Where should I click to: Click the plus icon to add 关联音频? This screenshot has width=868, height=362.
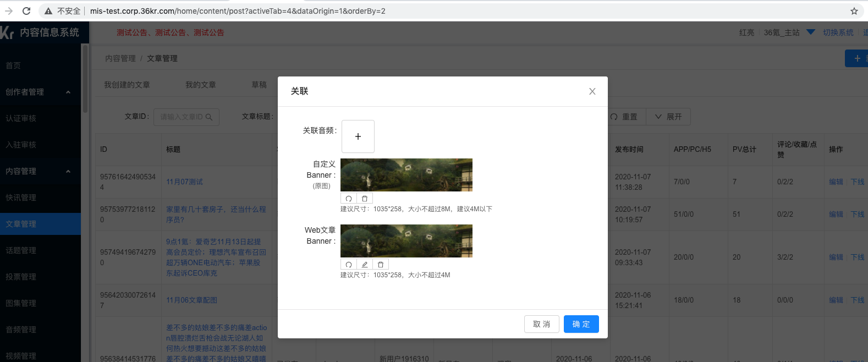click(358, 136)
